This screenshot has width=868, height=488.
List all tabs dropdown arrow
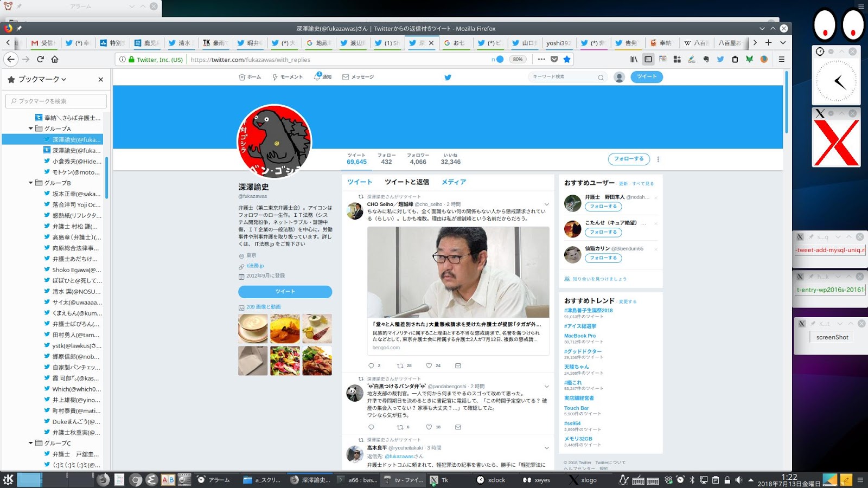point(783,43)
